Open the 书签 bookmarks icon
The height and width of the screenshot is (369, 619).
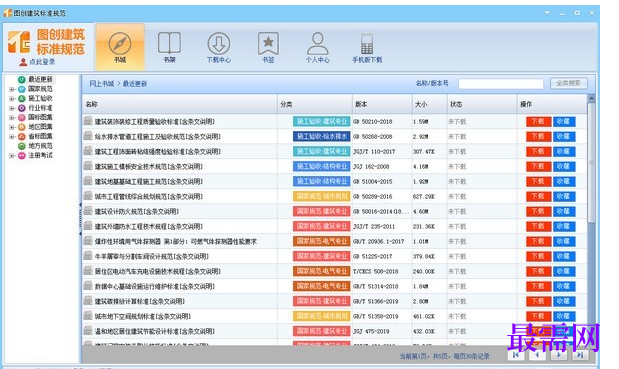pyautogui.click(x=268, y=47)
